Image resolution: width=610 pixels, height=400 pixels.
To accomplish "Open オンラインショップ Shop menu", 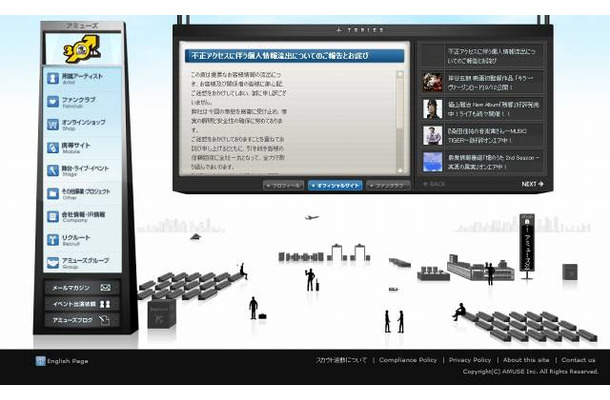I will pos(82,125).
